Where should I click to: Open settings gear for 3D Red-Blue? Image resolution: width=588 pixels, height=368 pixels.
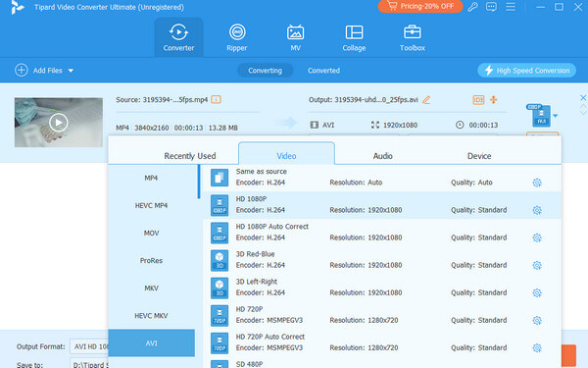coord(537,266)
